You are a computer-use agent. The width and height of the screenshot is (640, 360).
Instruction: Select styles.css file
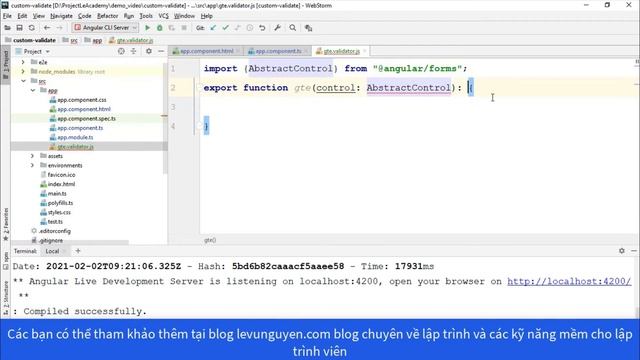point(59,212)
